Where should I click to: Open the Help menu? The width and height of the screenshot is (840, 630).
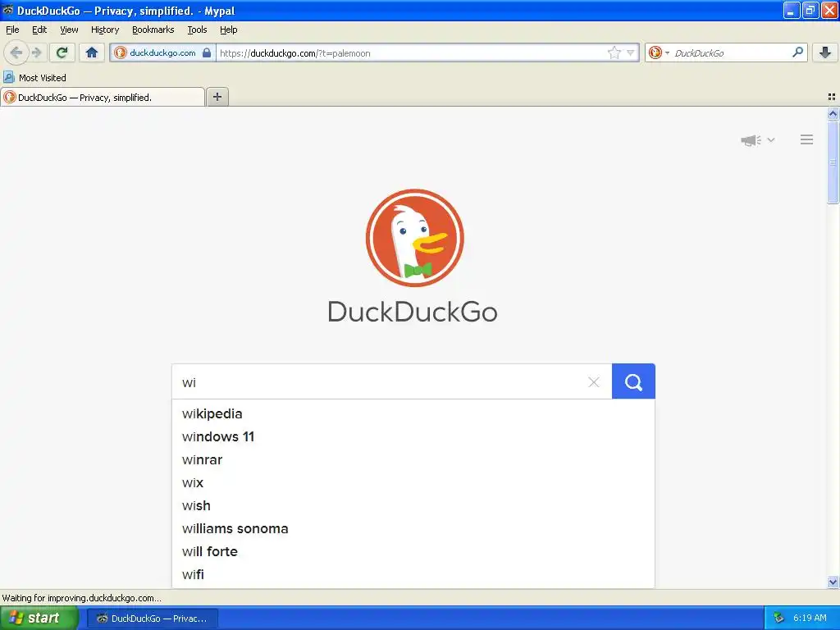click(x=228, y=30)
